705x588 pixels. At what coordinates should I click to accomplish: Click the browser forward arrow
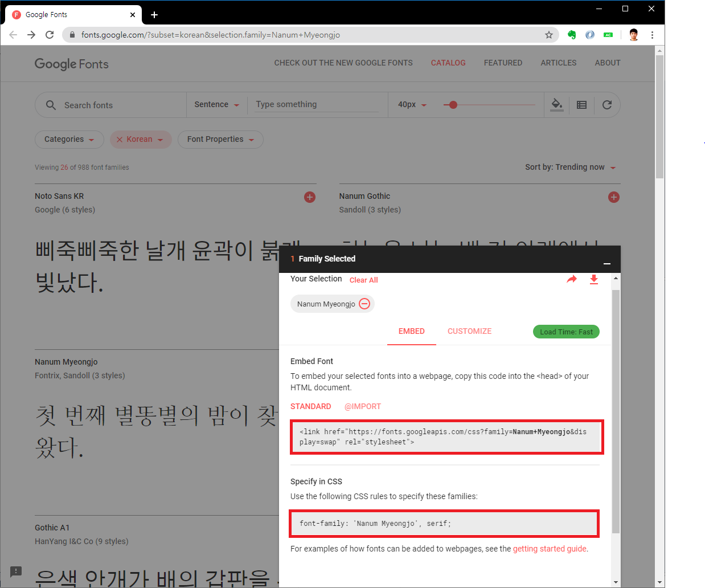(x=31, y=35)
